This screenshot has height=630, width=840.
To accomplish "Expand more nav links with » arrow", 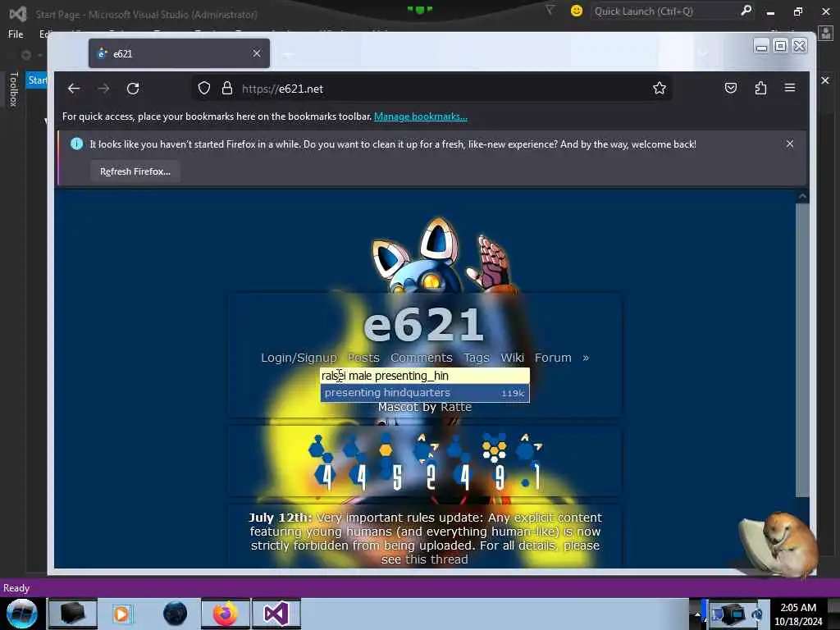I will click(586, 358).
